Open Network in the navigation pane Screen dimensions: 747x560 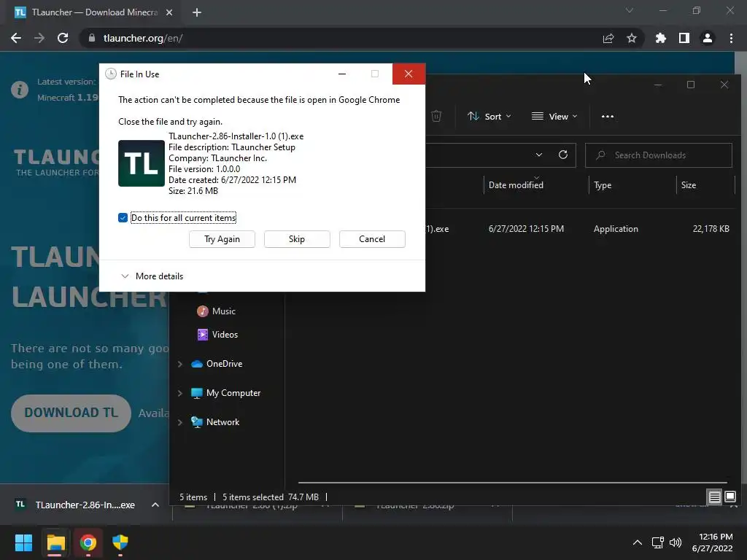[x=215, y=422]
